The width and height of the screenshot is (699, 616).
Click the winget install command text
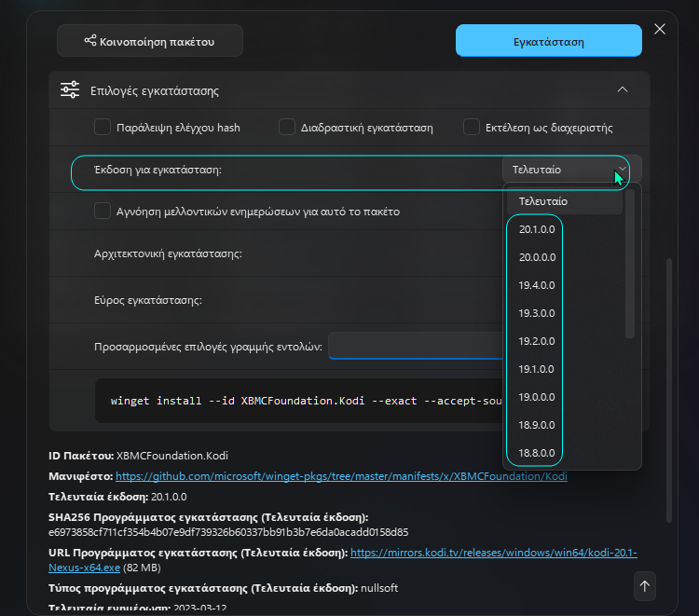pyautogui.click(x=307, y=401)
